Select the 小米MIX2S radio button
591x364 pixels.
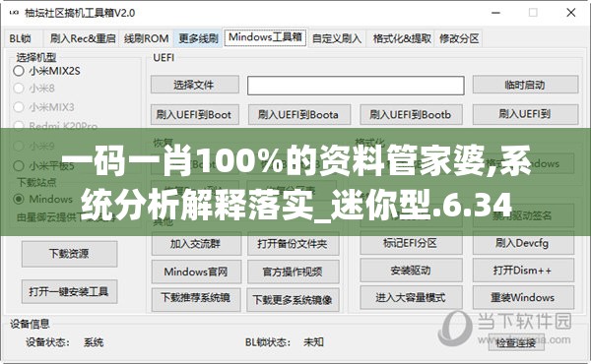(46, 71)
